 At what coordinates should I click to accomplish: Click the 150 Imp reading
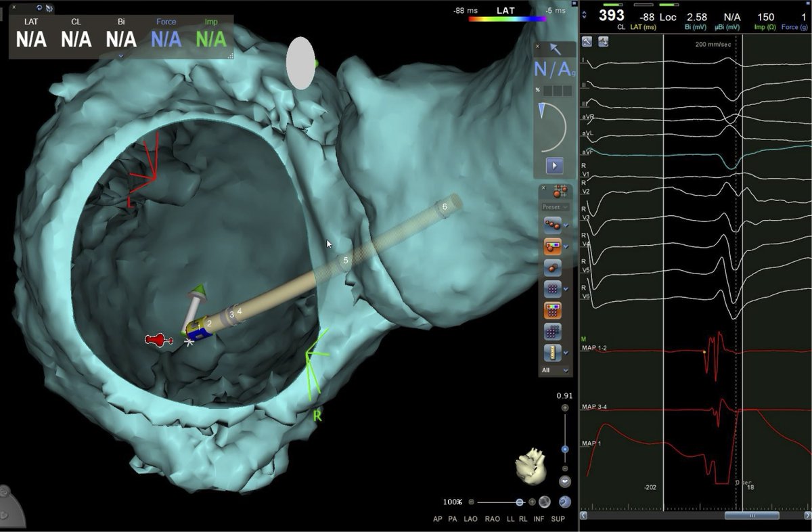765,16
